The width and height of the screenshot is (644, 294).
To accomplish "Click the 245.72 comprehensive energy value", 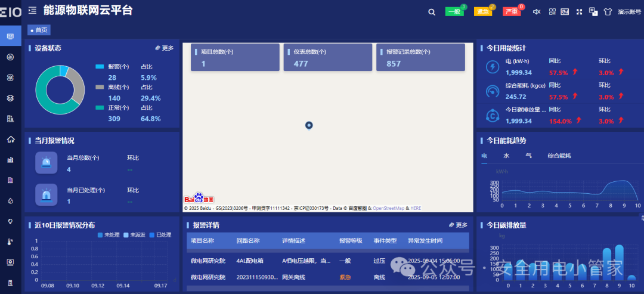I will 516,97.
